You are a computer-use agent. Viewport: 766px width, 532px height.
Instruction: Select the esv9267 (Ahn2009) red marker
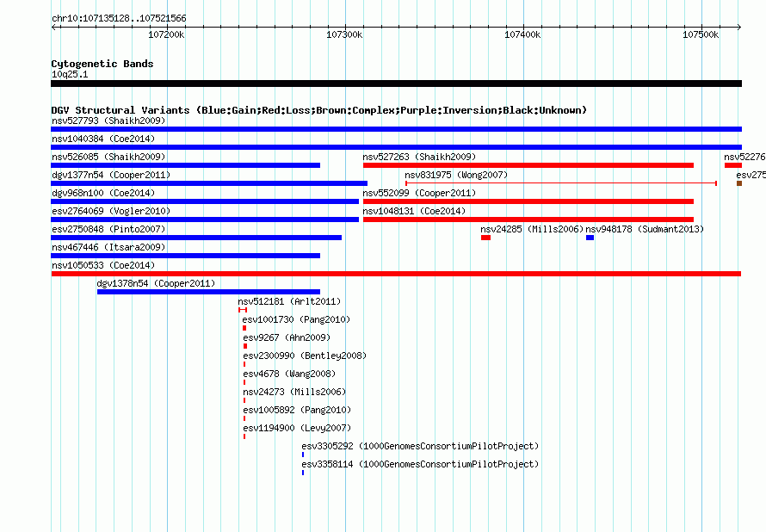click(245, 346)
